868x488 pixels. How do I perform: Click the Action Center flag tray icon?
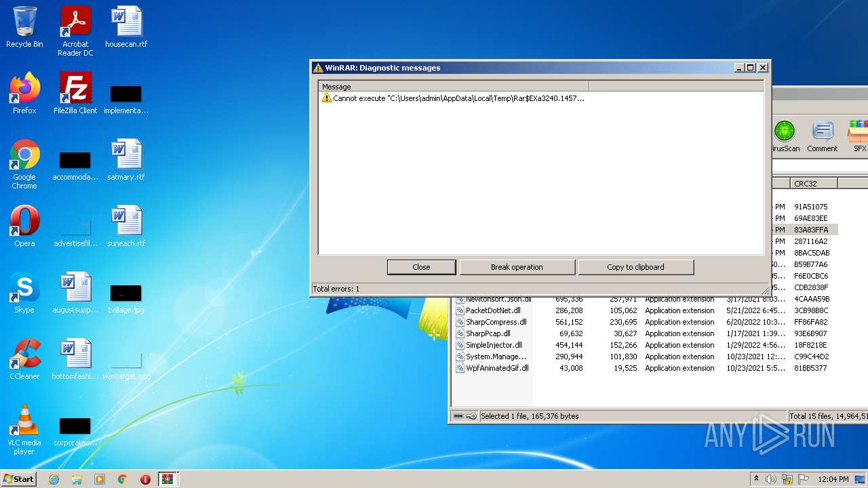pos(802,479)
